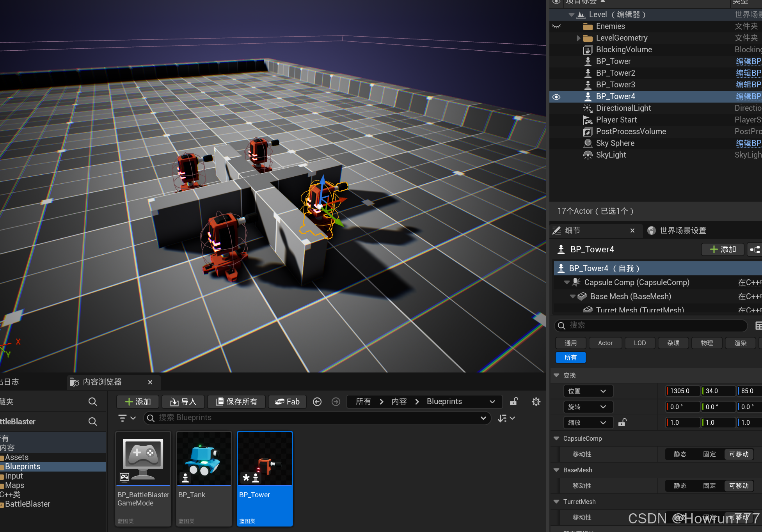Select the Actor filter tab in details

click(605, 343)
